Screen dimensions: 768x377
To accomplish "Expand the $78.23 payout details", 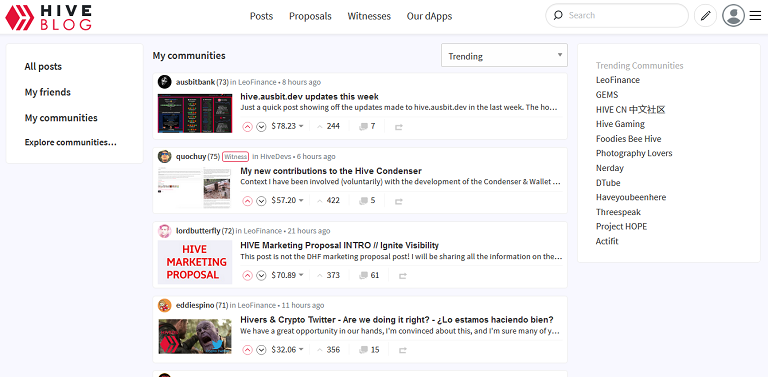I will pos(288,126).
